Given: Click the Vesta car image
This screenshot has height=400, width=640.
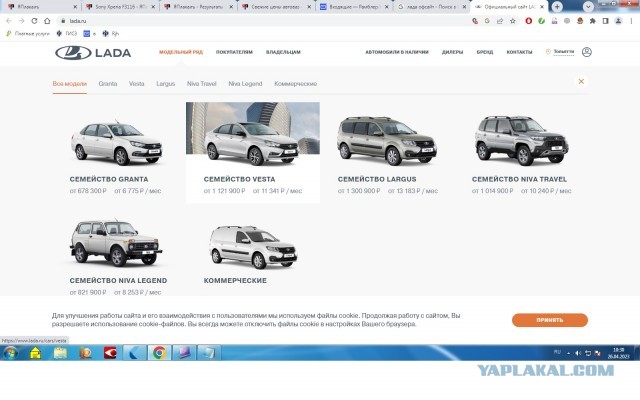Looking at the screenshot, I should (252, 144).
